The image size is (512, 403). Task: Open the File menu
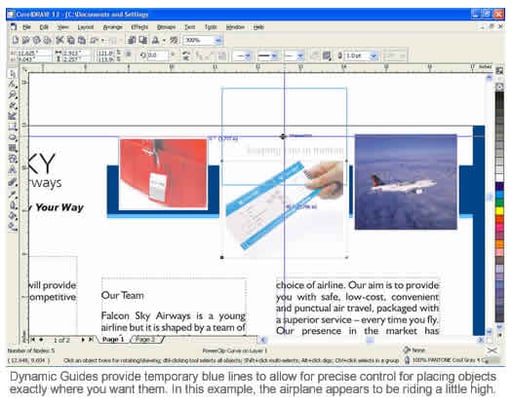click(x=26, y=27)
